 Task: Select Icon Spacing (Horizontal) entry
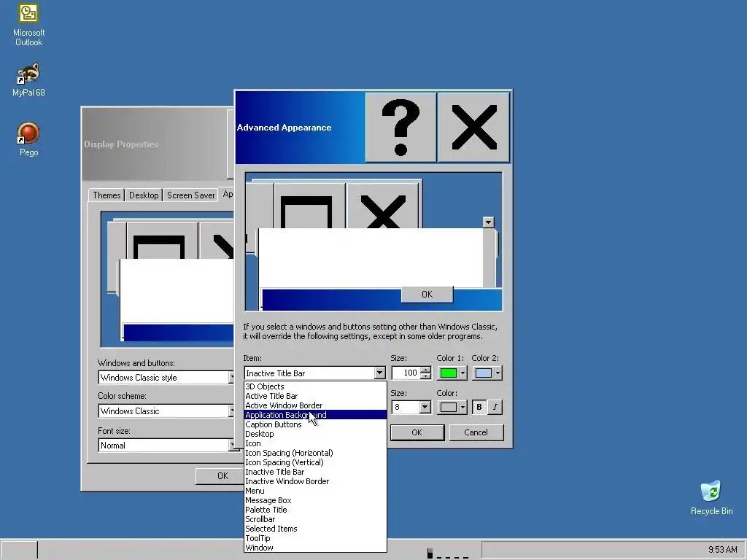[315, 454]
